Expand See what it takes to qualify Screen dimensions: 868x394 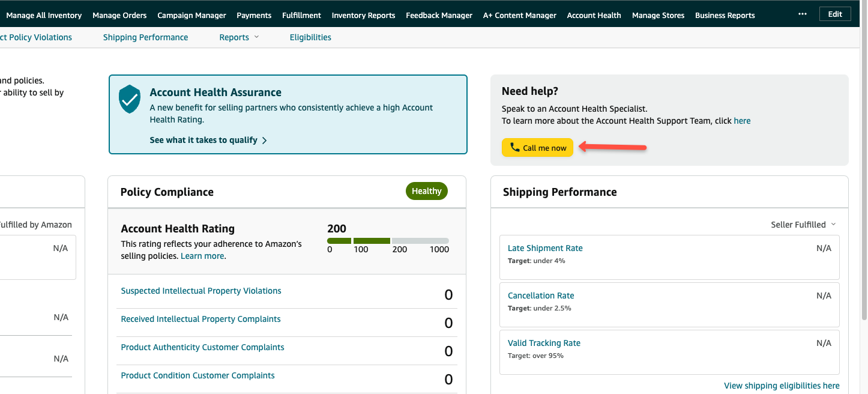(x=208, y=140)
